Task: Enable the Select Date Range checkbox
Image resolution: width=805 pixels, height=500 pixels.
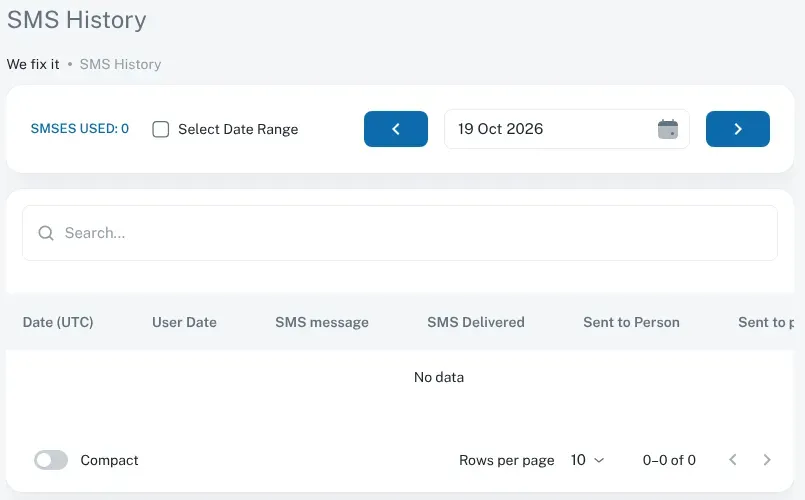Action: 161,129
